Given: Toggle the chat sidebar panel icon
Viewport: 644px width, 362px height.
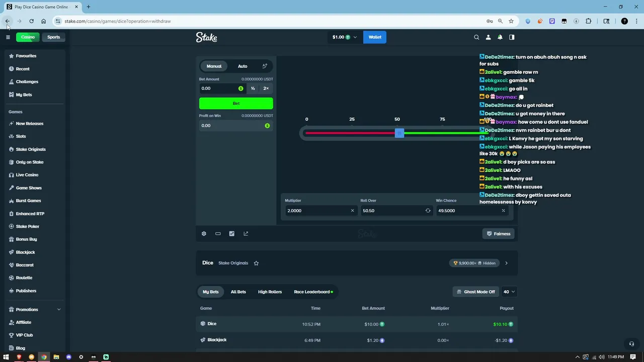Looking at the screenshot, I should click(x=512, y=37).
